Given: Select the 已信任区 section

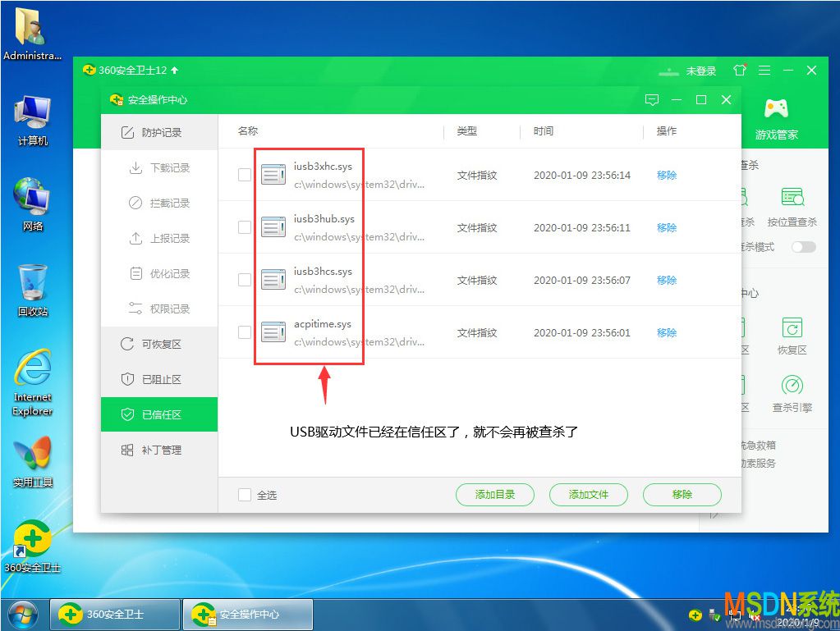Looking at the screenshot, I should coord(159,414).
